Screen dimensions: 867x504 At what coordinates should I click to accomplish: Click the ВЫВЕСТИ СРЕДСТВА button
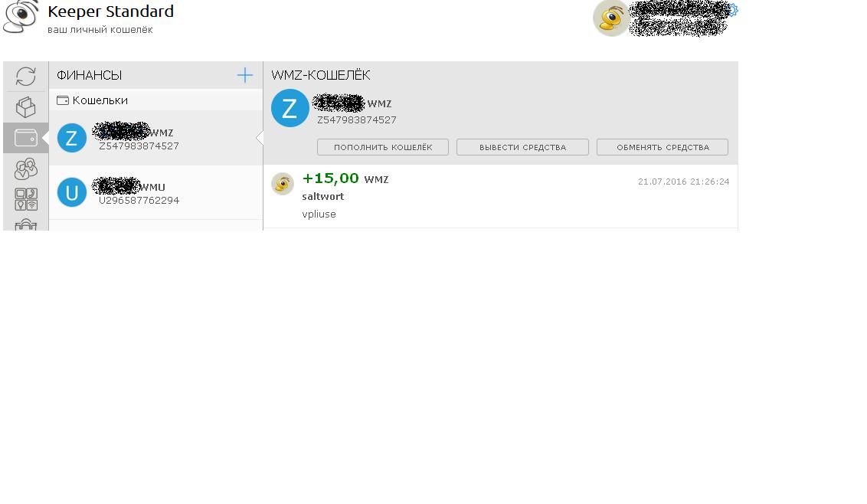[x=522, y=147]
